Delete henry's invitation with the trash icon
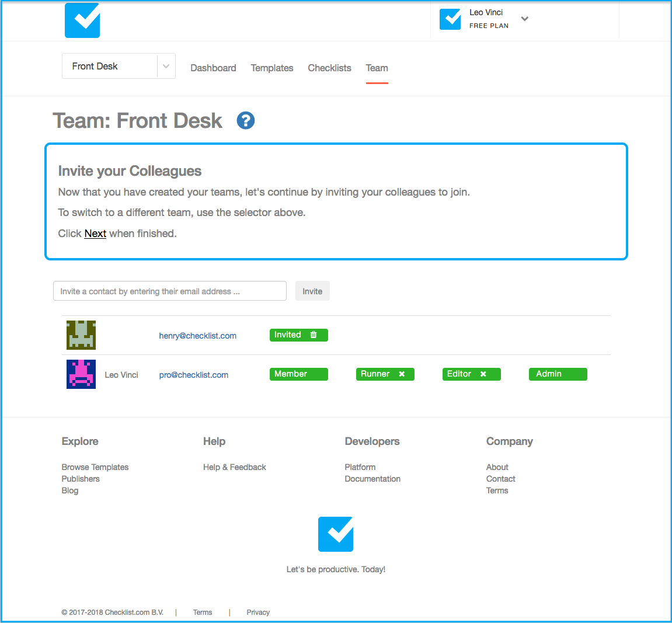 coord(314,335)
